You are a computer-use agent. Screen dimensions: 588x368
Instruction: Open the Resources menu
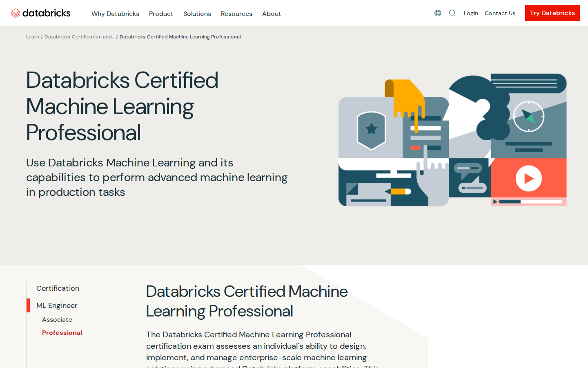[x=236, y=13]
